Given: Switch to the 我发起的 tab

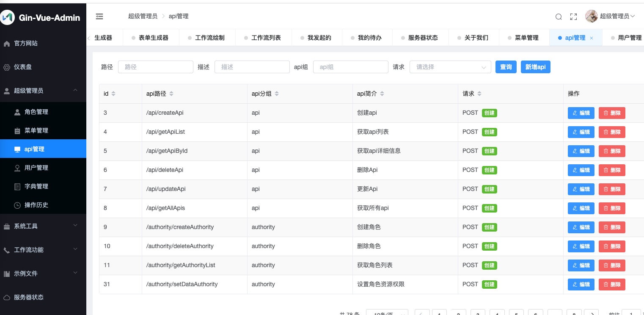Looking at the screenshot, I should coord(317,38).
